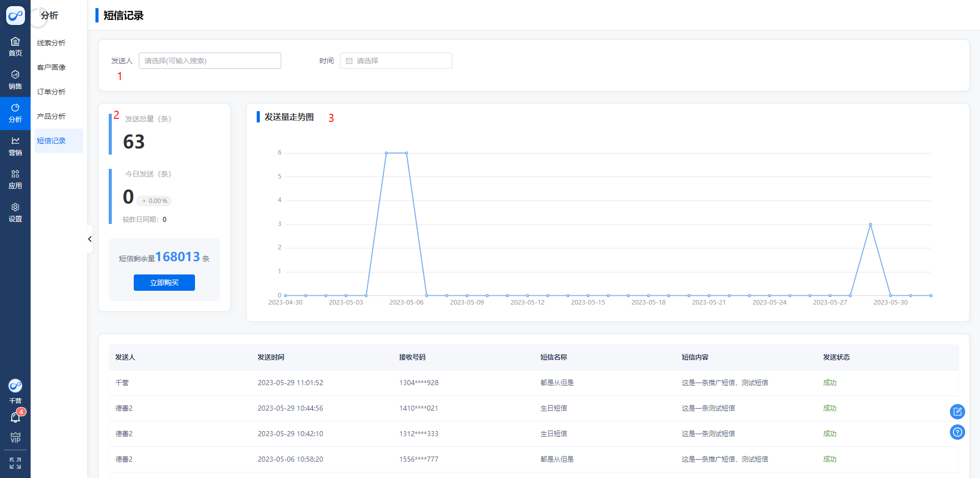
Task: Open the 应用 apps section
Action: pyautogui.click(x=15, y=179)
